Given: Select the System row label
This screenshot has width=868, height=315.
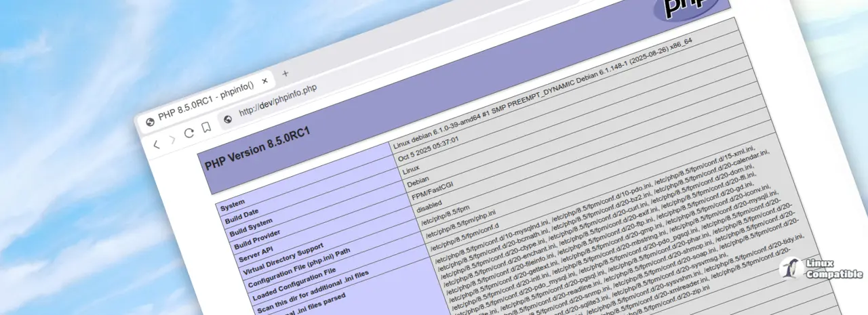Looking at the screenshot, I should [233, 203].
